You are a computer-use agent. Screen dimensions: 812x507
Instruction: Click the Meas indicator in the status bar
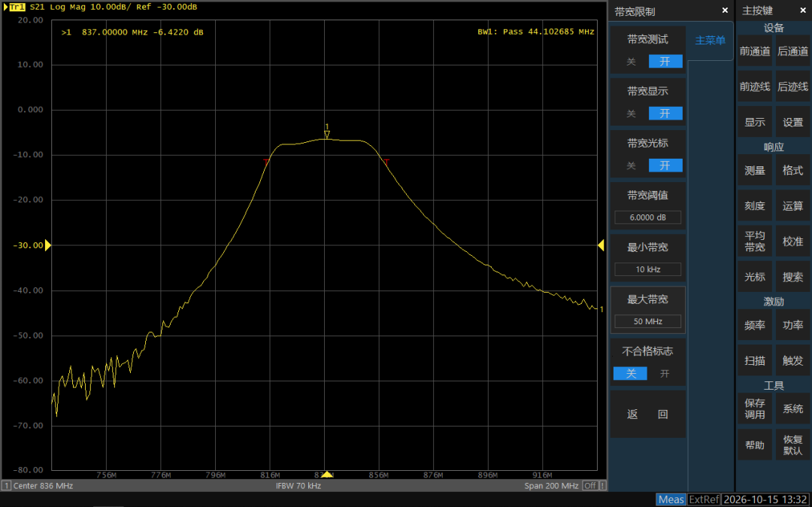tap(671, 499)
